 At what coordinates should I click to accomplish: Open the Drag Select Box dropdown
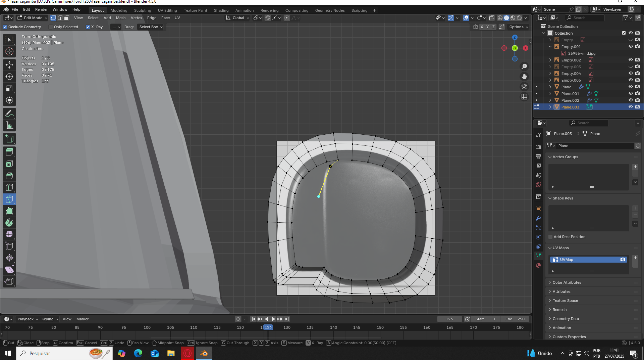151,27
